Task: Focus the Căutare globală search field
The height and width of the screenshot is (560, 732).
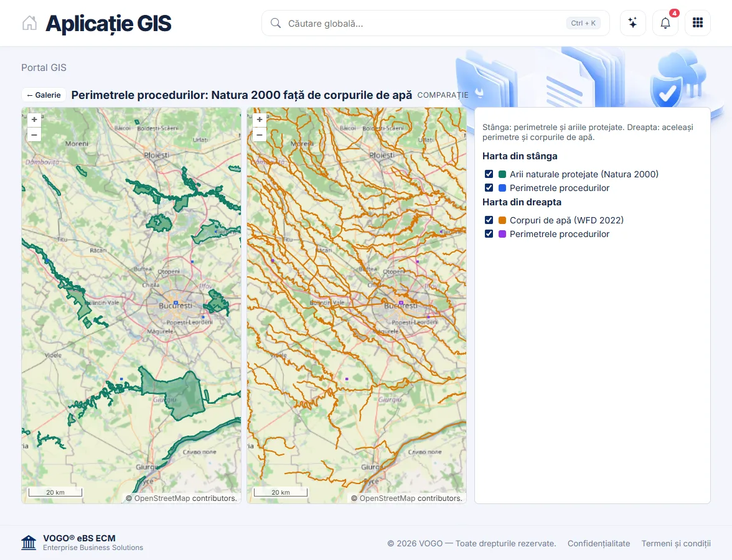Action: 436,24
